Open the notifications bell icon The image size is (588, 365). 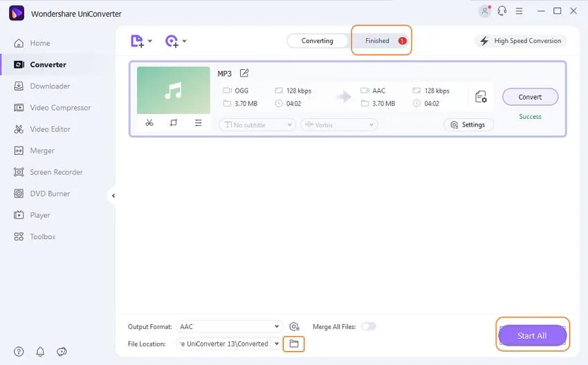[x=40, y=351]
